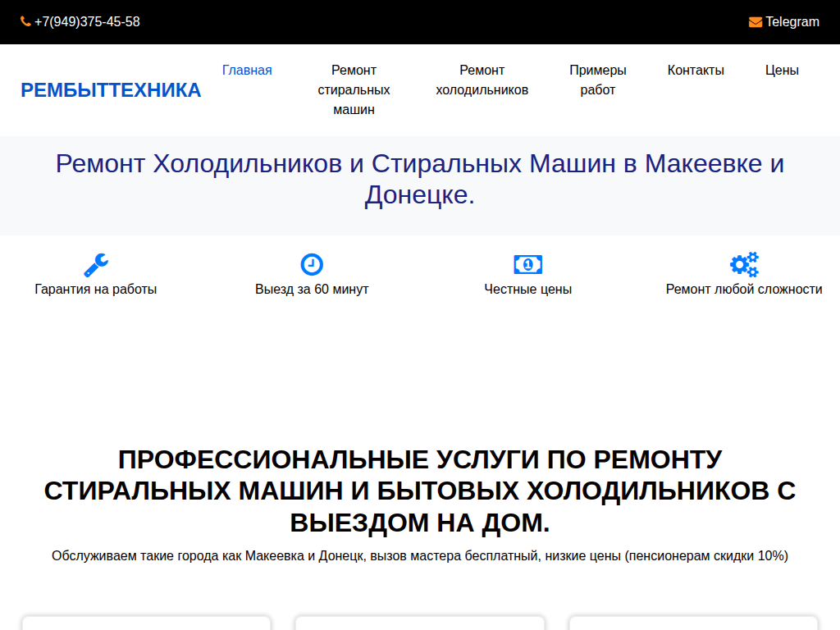The width and height of the screenshot is (840, 630).
Task: Click the wrench icon above 'Гарантия на работы'
Action: click(94, 264)
